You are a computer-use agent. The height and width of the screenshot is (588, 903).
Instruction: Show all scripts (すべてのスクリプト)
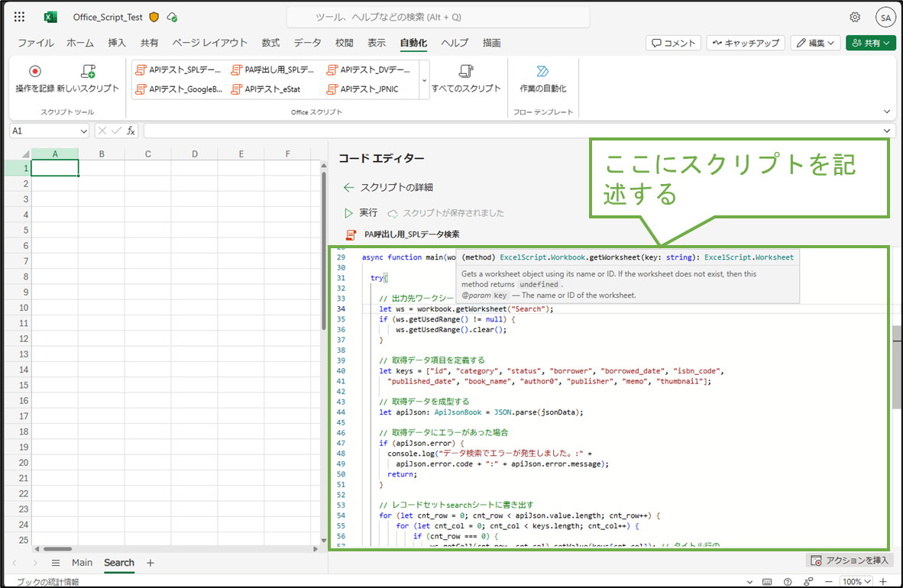(x=466, y=79)
